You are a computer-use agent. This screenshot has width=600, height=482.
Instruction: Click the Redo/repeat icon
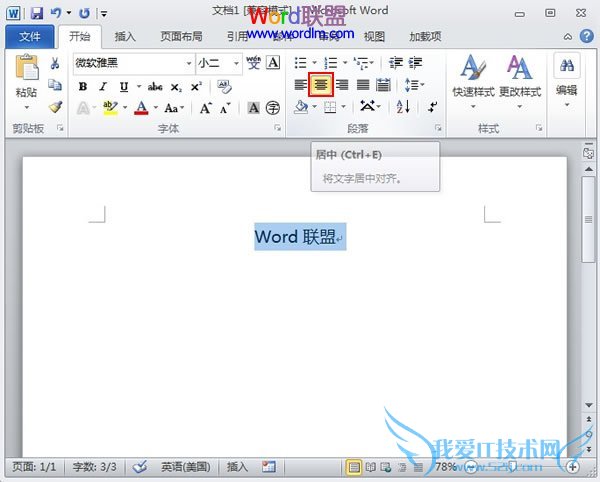[x=84, y=14]
